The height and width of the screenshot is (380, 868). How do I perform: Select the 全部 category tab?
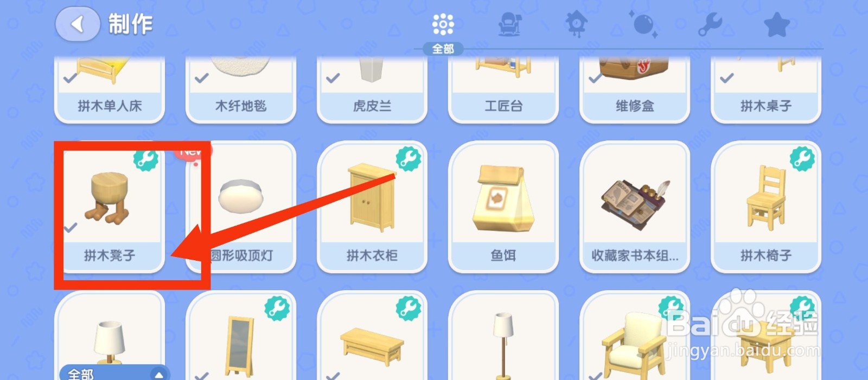pyautogui.click(x=443, y=32)
